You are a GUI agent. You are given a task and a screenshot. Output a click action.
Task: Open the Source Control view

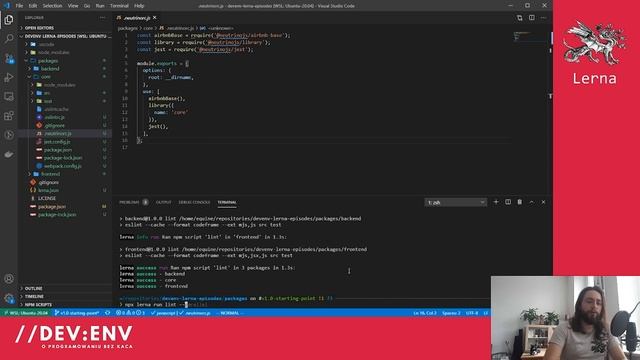pyautogui.click(x=9, y=58)
